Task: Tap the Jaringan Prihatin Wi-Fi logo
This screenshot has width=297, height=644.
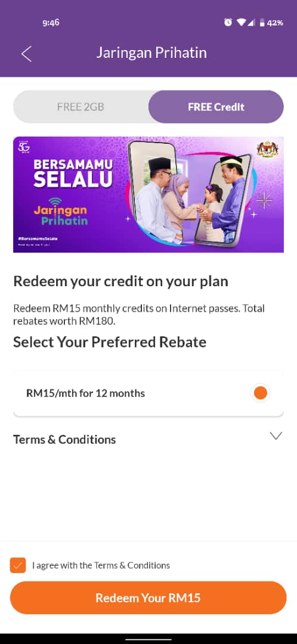Action: click(60, 211)
